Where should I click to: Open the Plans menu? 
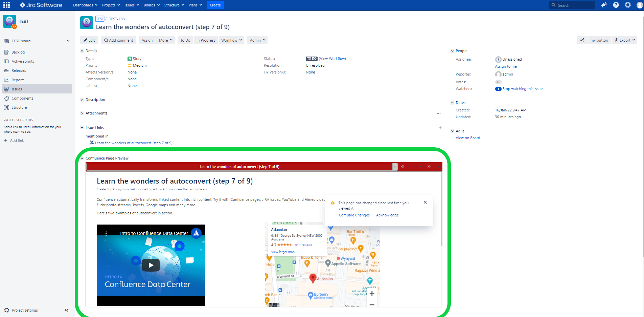coord(195,5)
